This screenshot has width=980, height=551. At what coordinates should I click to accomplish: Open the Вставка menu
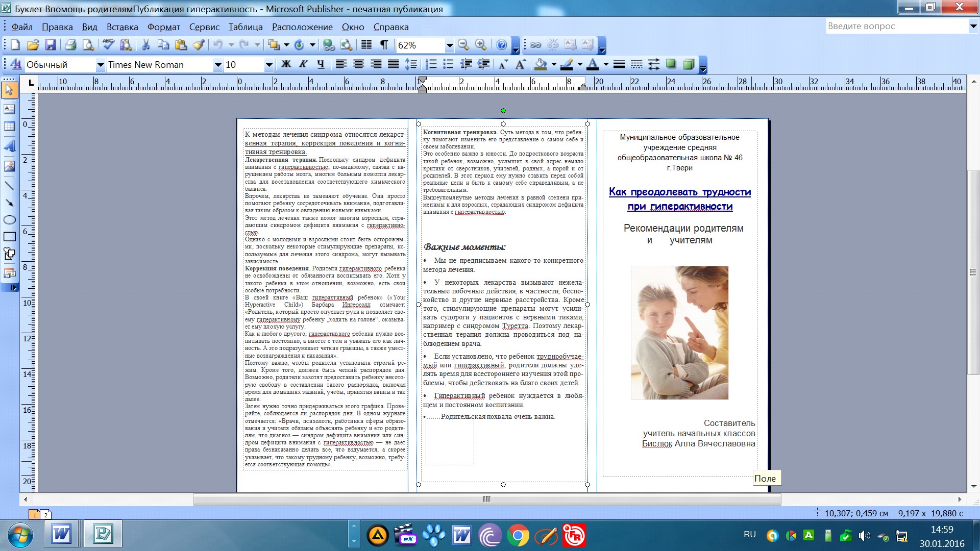click(122, 27)
